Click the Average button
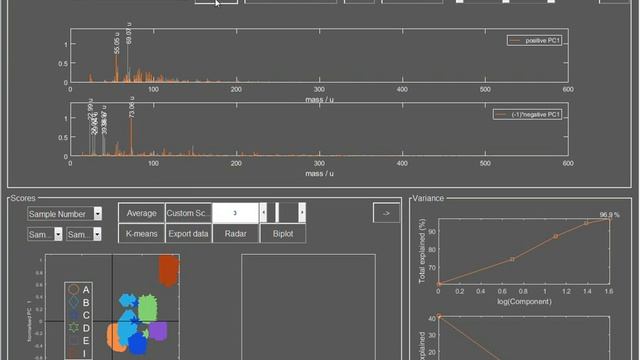 (141, 213)
